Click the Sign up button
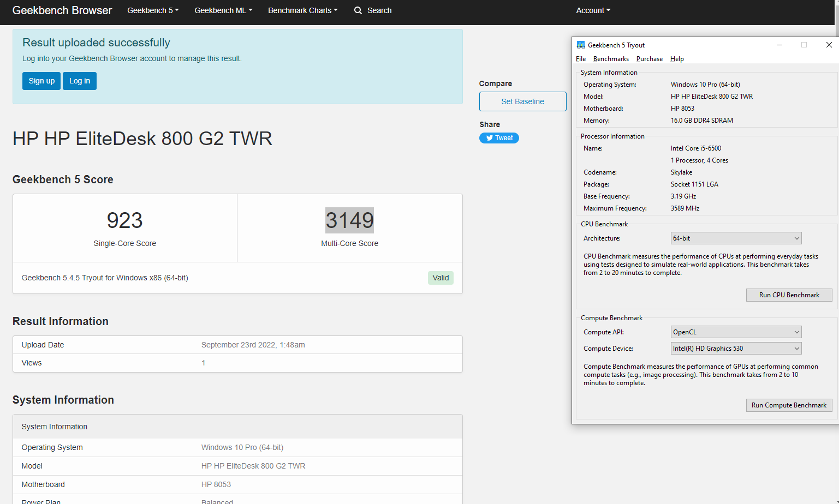Screen dimensions: 839x504 click(41, 81)
